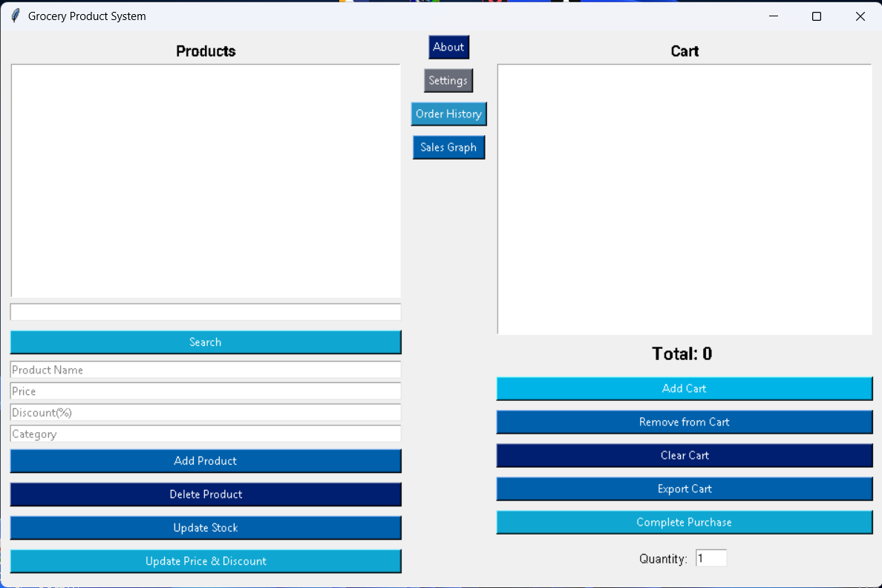Viewport: 882px width, 588px height.
Task: Click inside the search text field
Action: click(x=205, y=312)
